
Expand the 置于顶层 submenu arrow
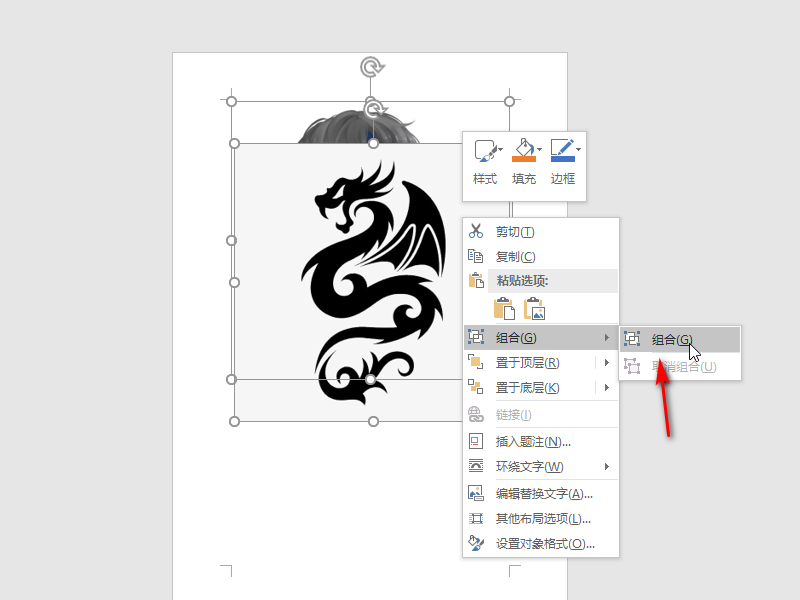pyautogui.click(x=607, y=363)
